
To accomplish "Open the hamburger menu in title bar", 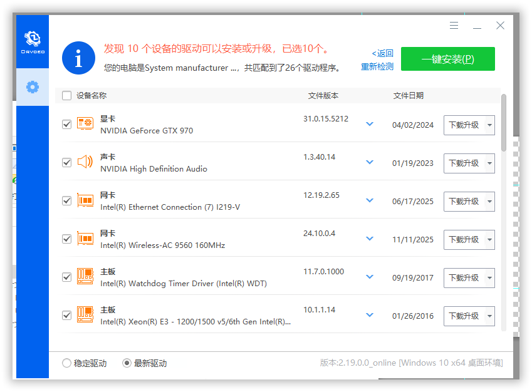I will tap(454, 26).
